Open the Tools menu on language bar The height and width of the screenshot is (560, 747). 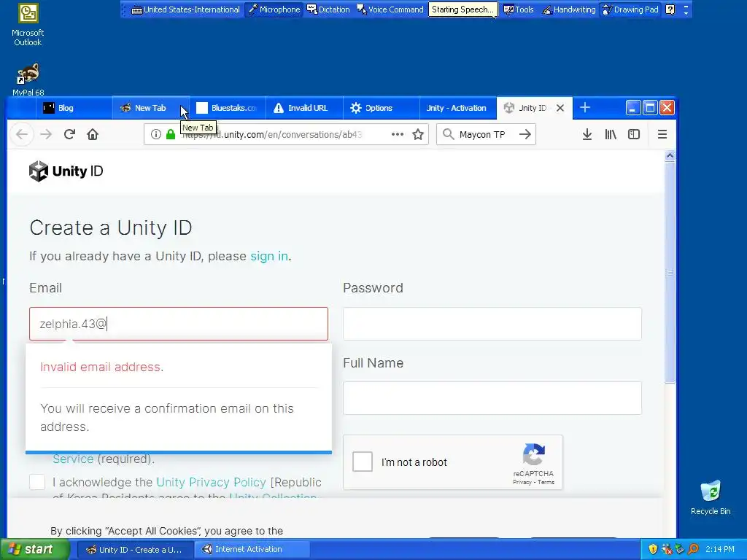519,9
